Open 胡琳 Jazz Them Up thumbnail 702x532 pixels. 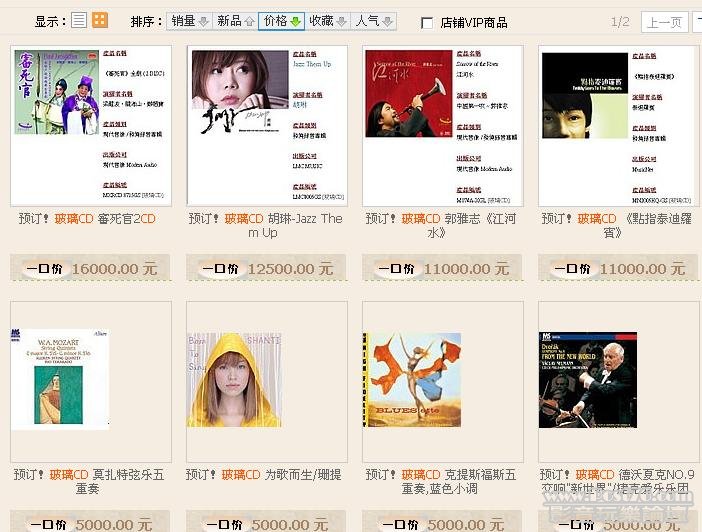click(267, 126)
